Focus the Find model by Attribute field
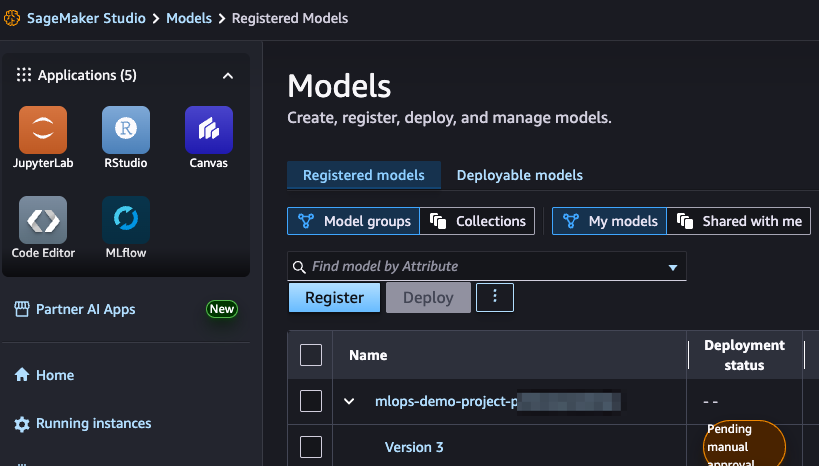This screenshot has height=466, width=819. coord(486,266)
